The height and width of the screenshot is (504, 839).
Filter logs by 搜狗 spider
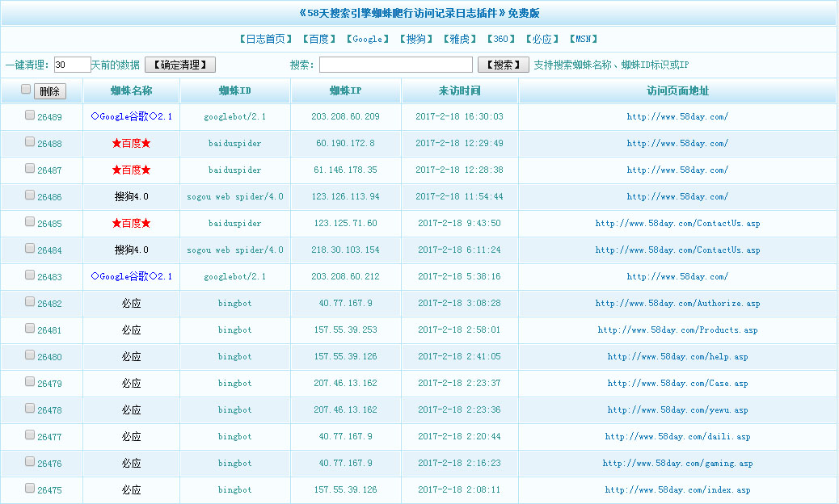click(x=416, y=39)
